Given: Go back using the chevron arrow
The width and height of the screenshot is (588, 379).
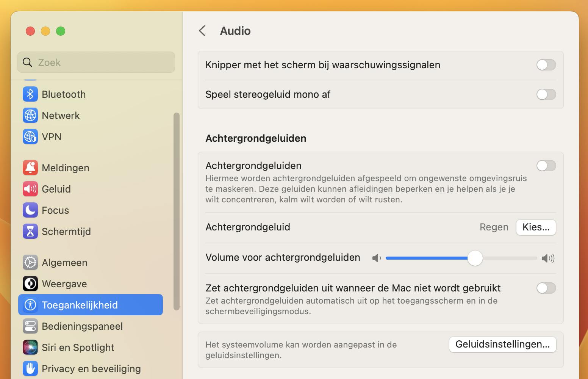Looking at the screenshot, I should pos(202,31).
